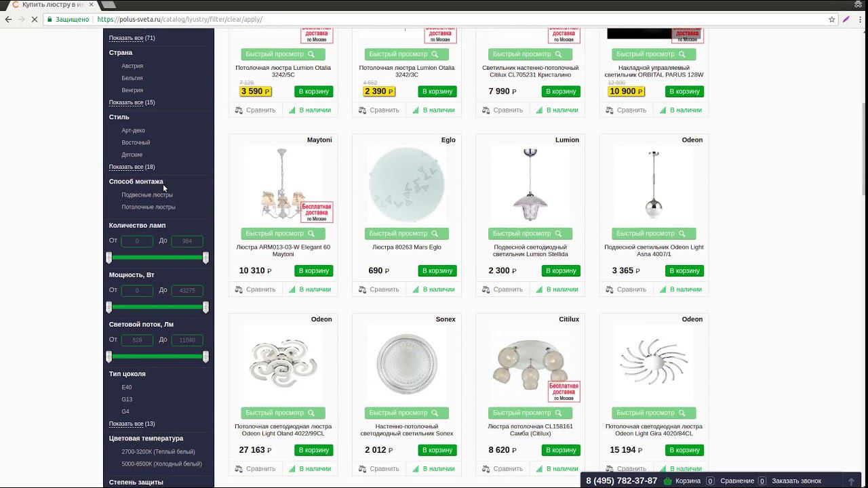The width and height of the screenshot is (868, 488).
Task: Click Заказать звонок in the bottom bar
Action: click(796, 481)
